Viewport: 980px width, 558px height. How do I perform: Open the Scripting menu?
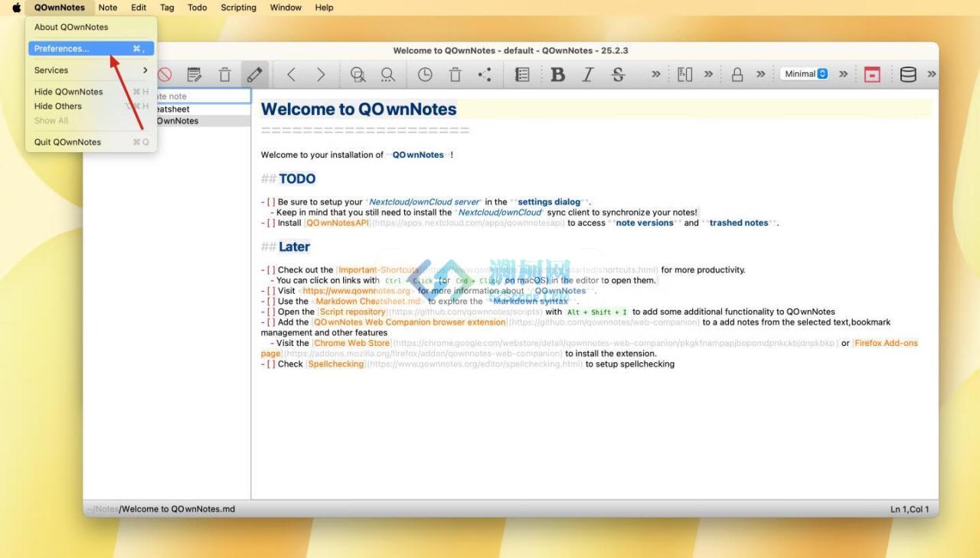[x=239, y=8]
